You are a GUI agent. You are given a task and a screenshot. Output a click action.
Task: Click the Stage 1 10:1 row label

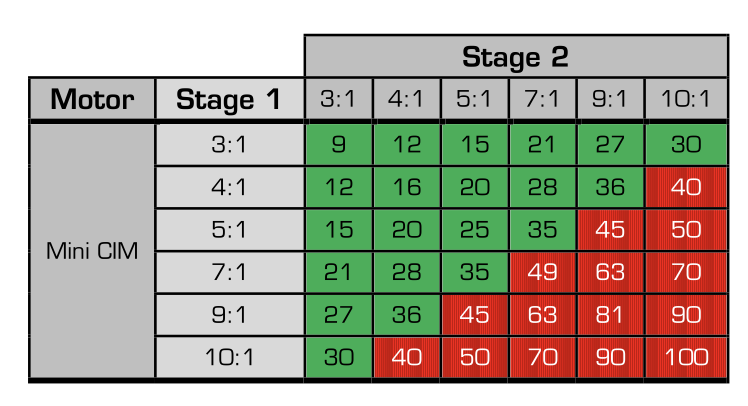click(x=229, y=357)
